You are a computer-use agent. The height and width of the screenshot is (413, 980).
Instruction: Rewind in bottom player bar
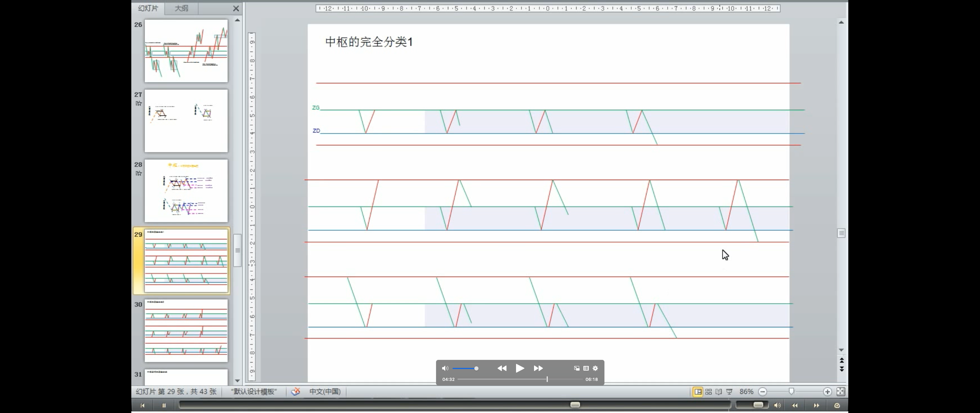(x=795, y=405)
